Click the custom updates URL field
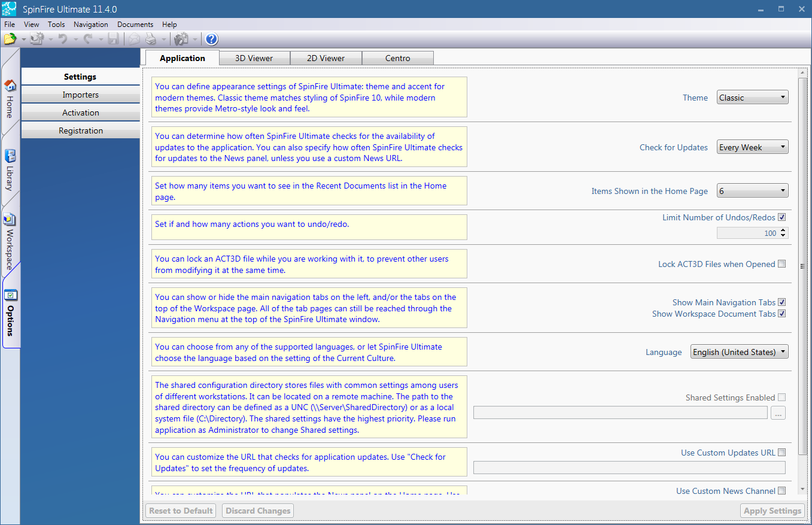The image size is (812, 525). coord(629,468)
